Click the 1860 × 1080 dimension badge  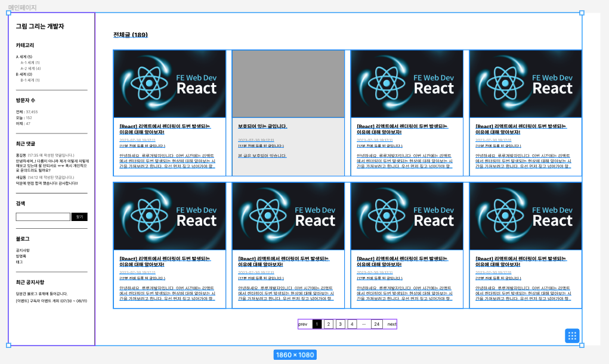point(295,354)
